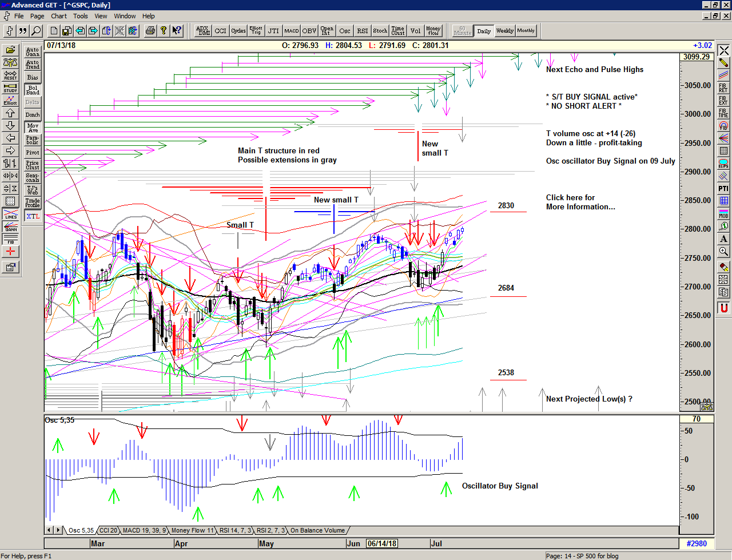Screen dimensions: 732x560
Task: Select the Elliott wave tool
Action: pos(10,100)
